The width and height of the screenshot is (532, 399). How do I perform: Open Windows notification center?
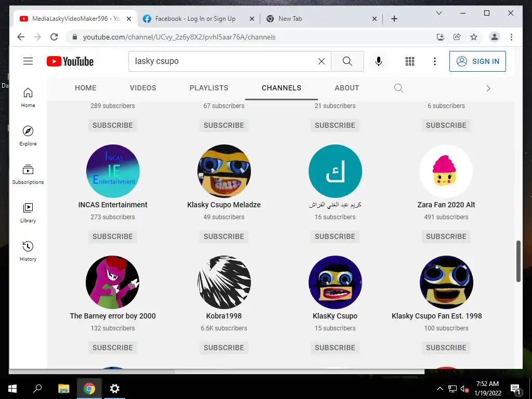515,389
